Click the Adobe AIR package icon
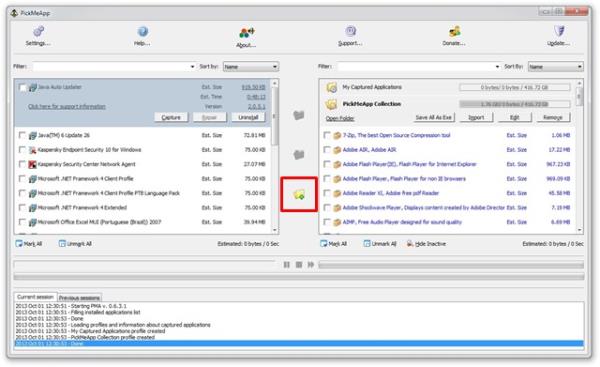Viewport: 600px width, 367px height. click(337, 150)
